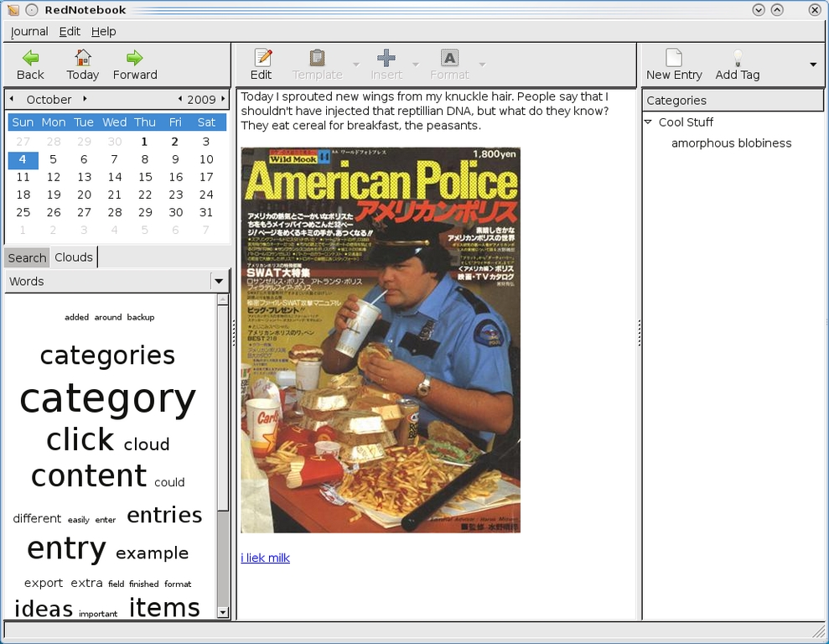
Task: Click 'category' word in cloud
Action: pos(107,399)
